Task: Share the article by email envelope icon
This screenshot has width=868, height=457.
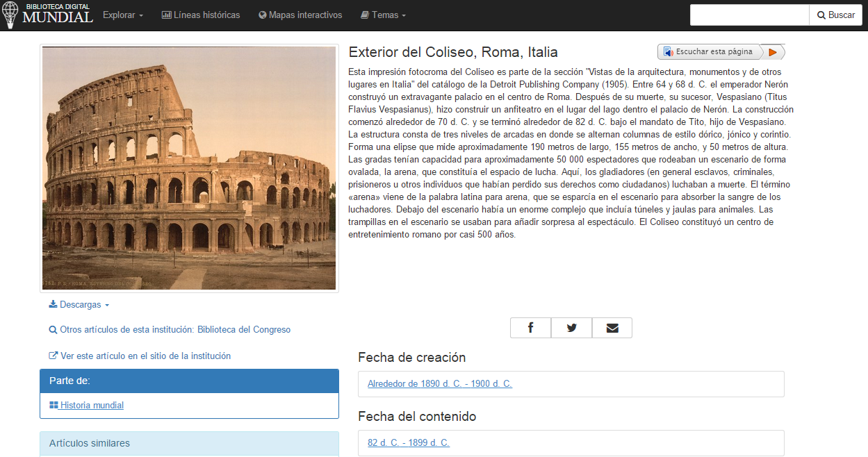Action: (612, 328)
